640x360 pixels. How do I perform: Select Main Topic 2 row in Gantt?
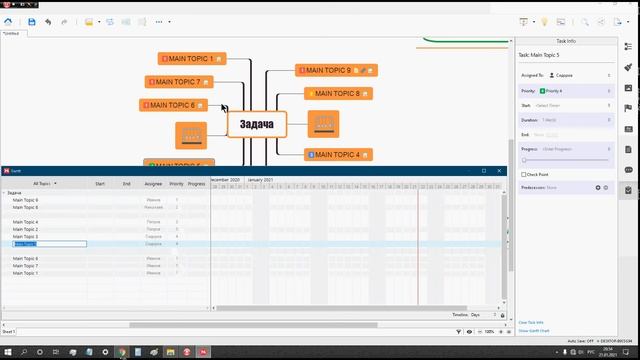point(105,229)
